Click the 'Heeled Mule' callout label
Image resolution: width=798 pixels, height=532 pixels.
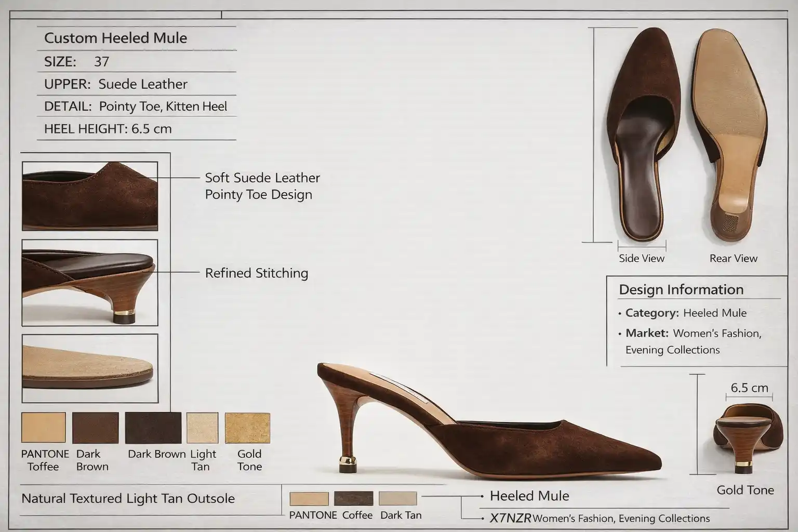529,496
